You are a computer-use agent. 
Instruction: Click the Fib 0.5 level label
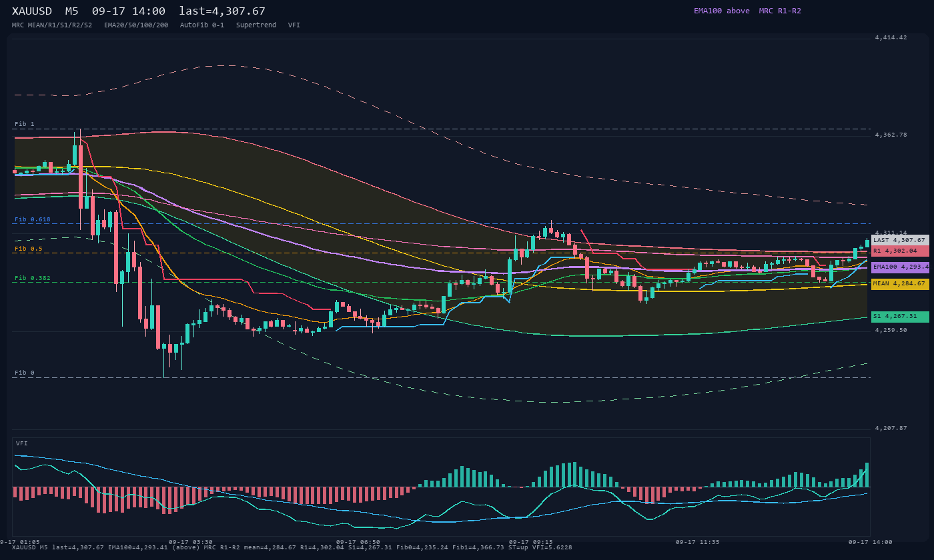29,249
